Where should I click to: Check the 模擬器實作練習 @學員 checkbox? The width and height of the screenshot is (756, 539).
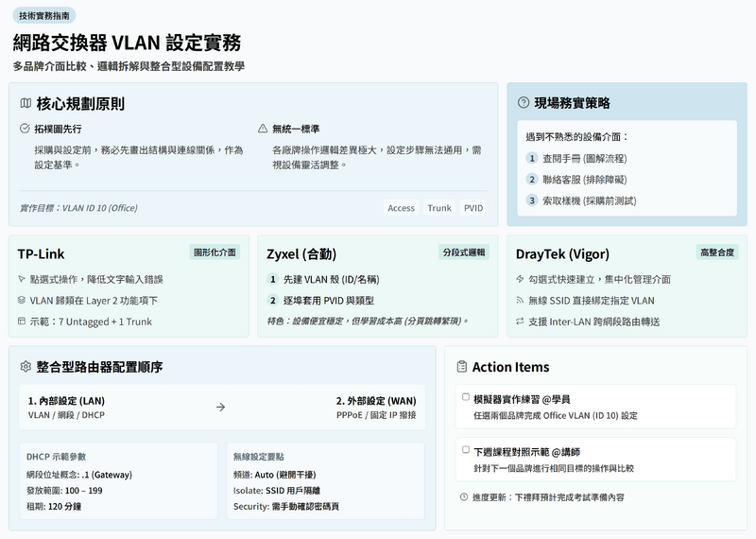pos(465,398)
